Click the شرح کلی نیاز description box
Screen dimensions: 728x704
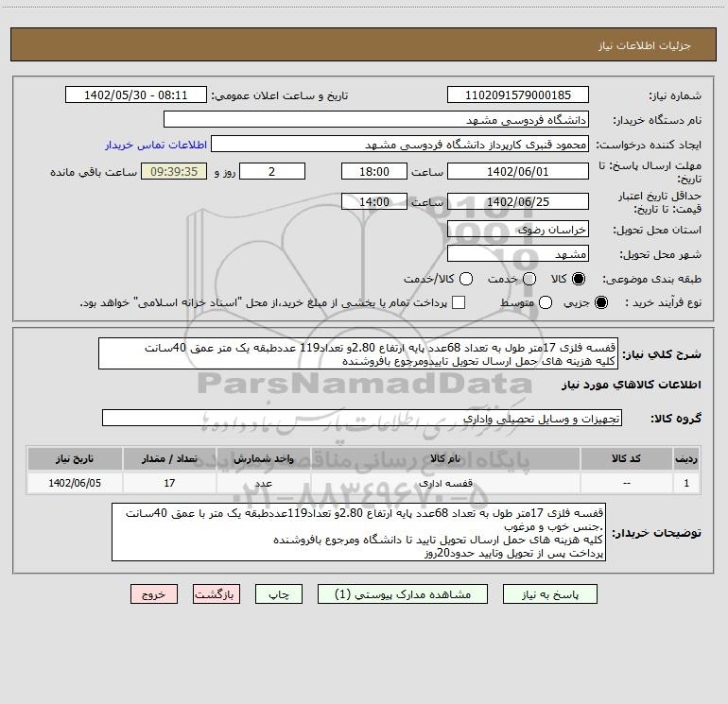point(358,353)
